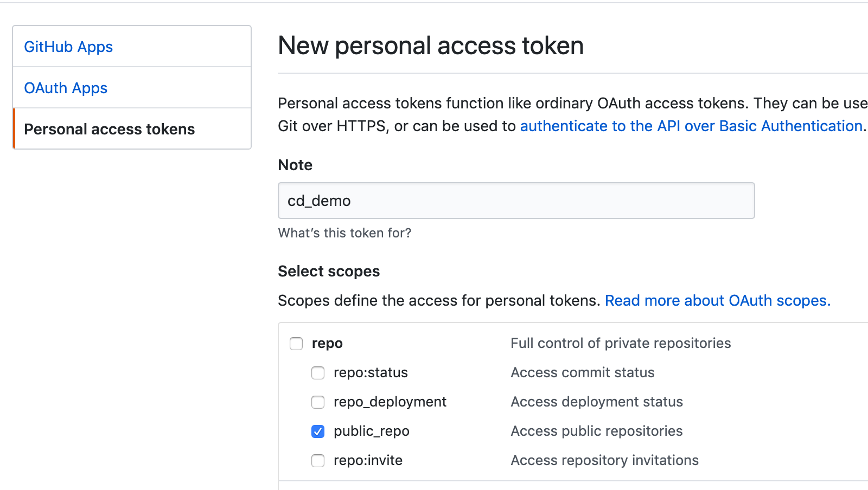Click the New personal access token heading
Image resolution: width=868 pixels, height=490 pixels.
[431, 46]
